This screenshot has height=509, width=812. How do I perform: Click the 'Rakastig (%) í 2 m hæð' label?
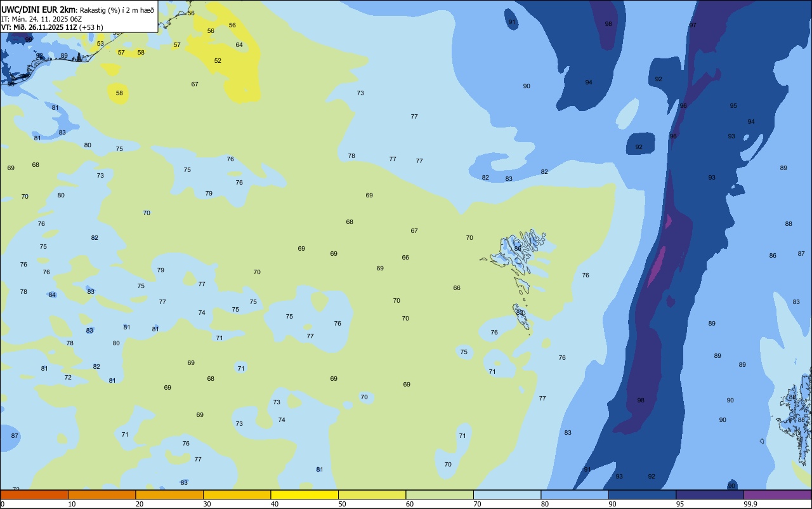[x=117, y=10]
